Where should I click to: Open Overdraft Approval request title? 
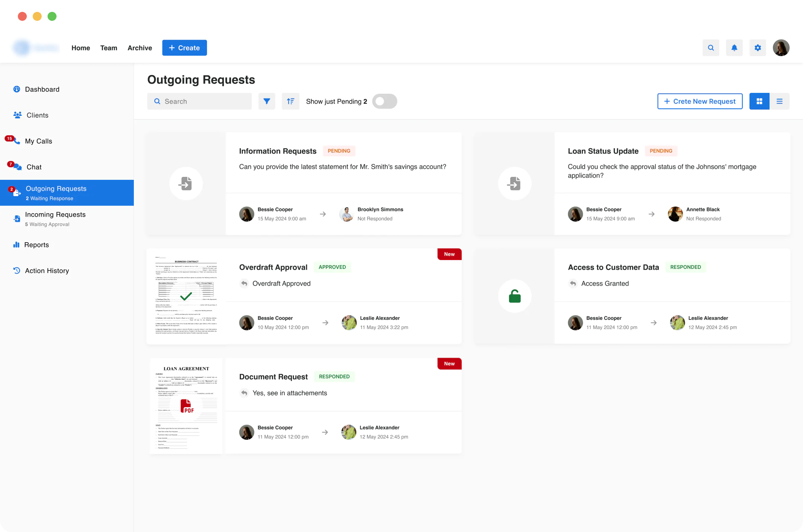tap(273, 267)
